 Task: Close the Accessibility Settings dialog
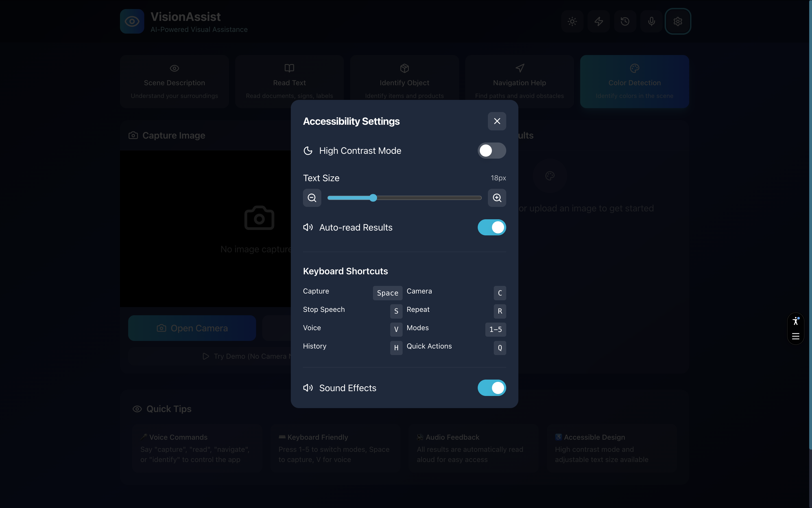click(x=497, y=121)
